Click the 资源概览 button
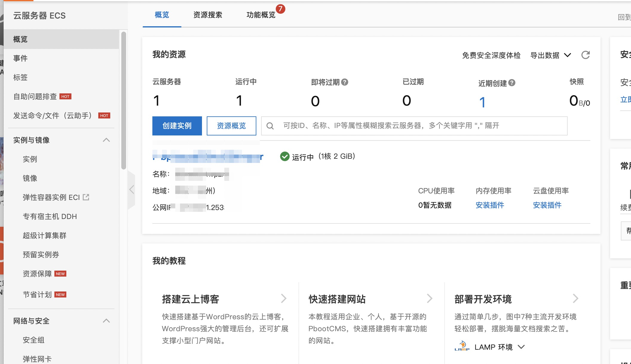Screen dimensions: 631x364 [x=232, y=126]
